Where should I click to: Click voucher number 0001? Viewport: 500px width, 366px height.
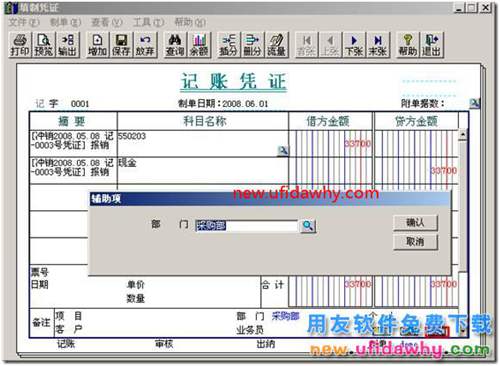(80, 104)
